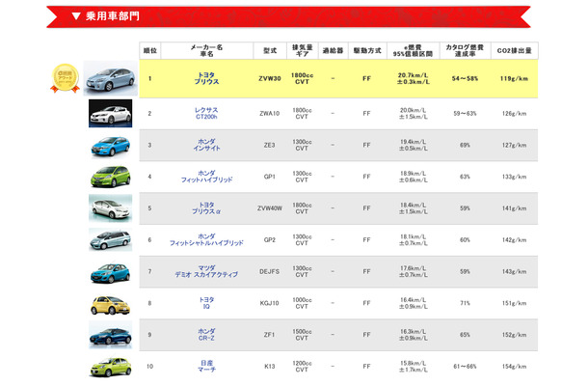Open the ホンダ CR-Z link
588x386 pixels.
206,335
